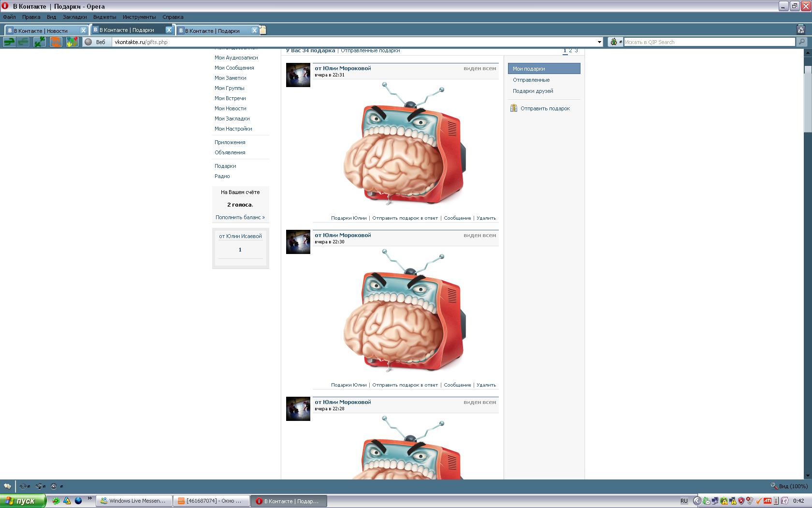This screenshot has width=812, height=508.
Task: Delete the gift received at 22:31
Action: tap(486, 218)
